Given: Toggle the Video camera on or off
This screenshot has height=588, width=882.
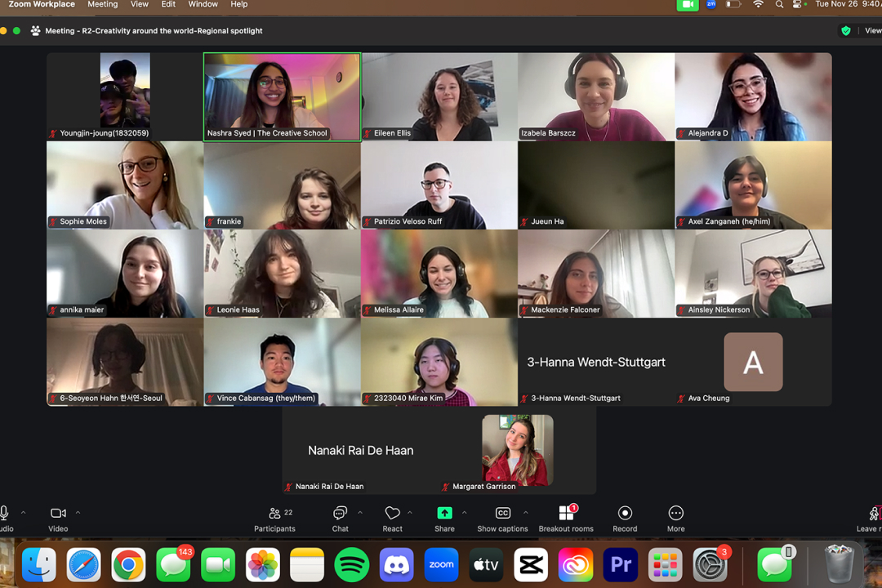Looking at the screenshot, I should tap(58, 519).
